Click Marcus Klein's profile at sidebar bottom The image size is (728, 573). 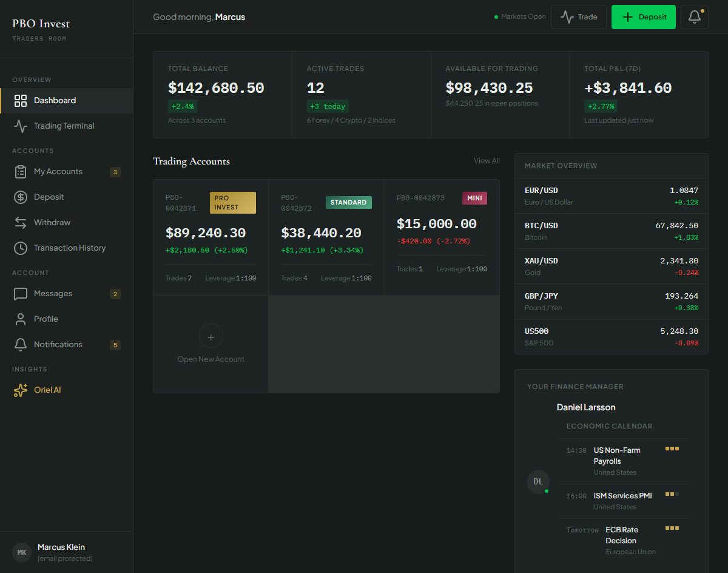click(x=61, y=552)
